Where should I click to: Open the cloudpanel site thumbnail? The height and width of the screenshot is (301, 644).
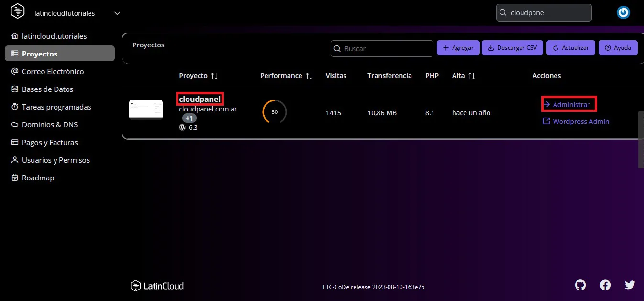click(x=146, y=110)
